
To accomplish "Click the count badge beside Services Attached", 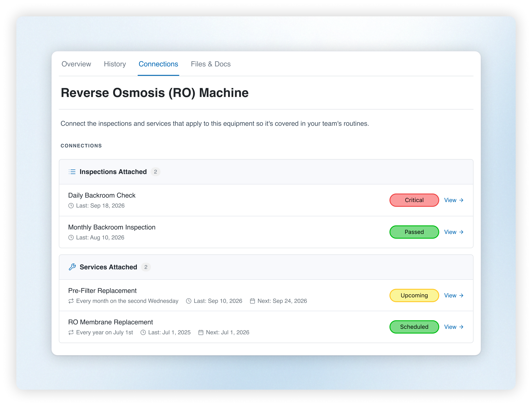I will [x=146, y=267].
